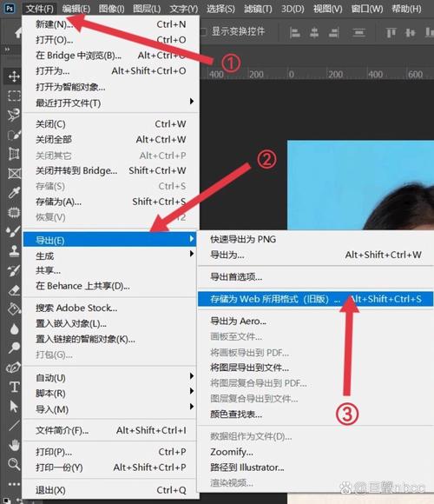
Task: Open the three-dot Edit Toolbar icon
Action: (14, 484)
